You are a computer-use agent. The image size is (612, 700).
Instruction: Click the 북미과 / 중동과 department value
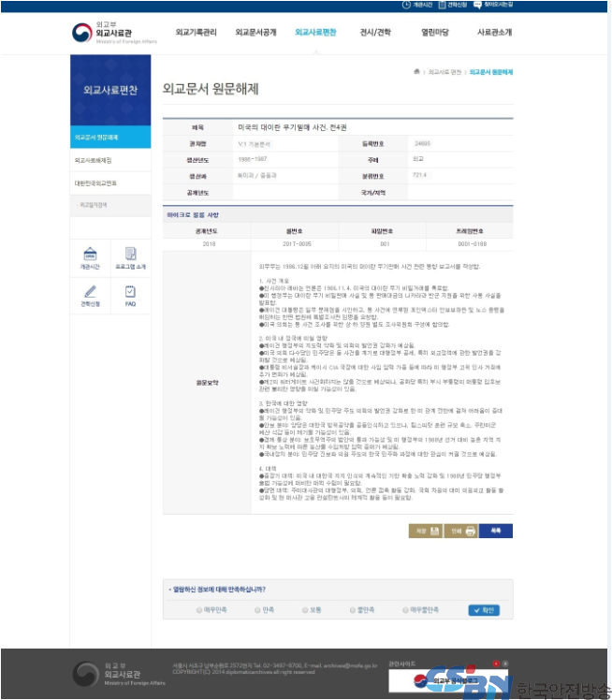click(x=257, y=175)
